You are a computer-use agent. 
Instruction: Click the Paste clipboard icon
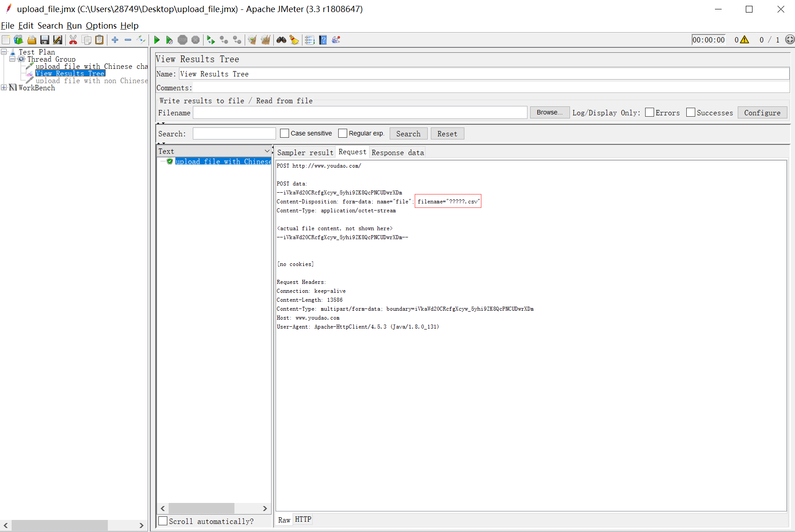pos(99,40)
